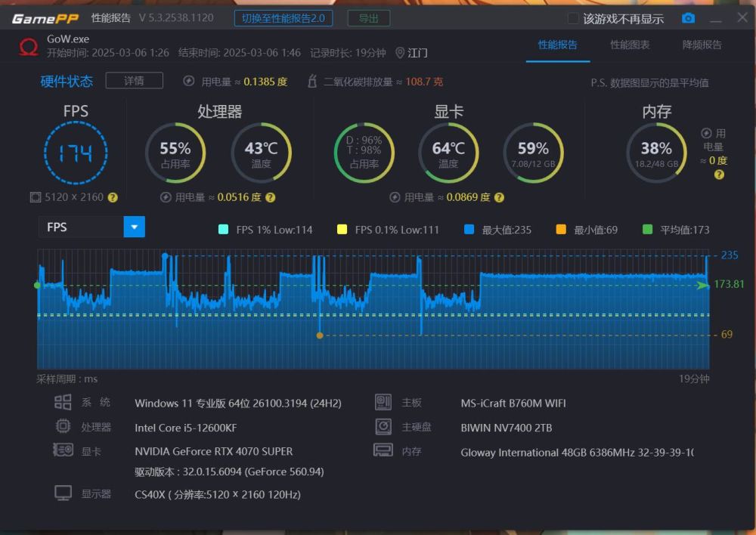756x535 pixels.
Task: Click the CS40X display resolution text
Action: [x=218, y=494]
